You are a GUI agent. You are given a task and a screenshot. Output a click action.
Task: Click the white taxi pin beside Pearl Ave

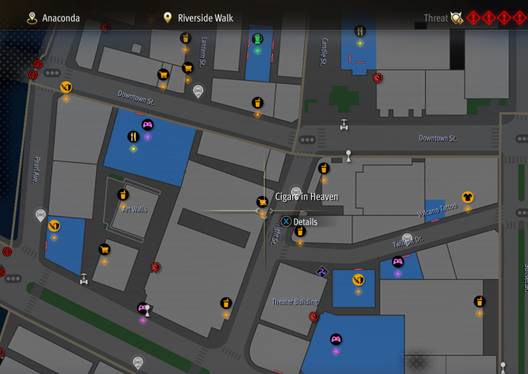point(40,215)
